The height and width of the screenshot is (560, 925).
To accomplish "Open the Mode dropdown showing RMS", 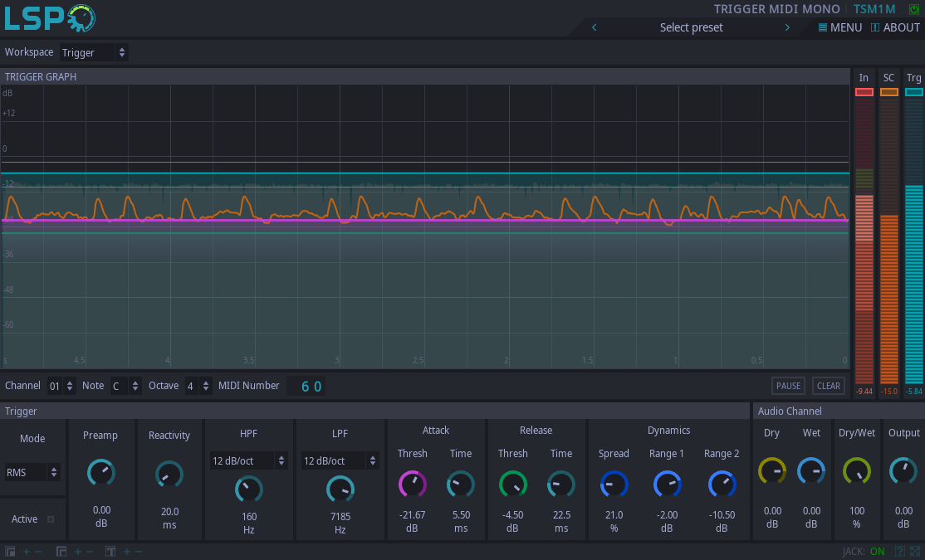I will (x=32, y=472).
